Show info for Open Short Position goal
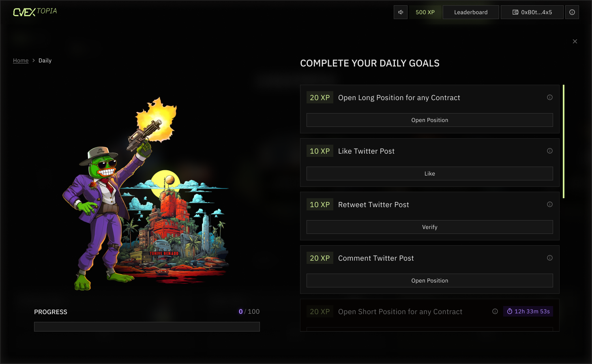Image resolution: width=592 pixels, height=364 pixels. (x=495, y=311)
